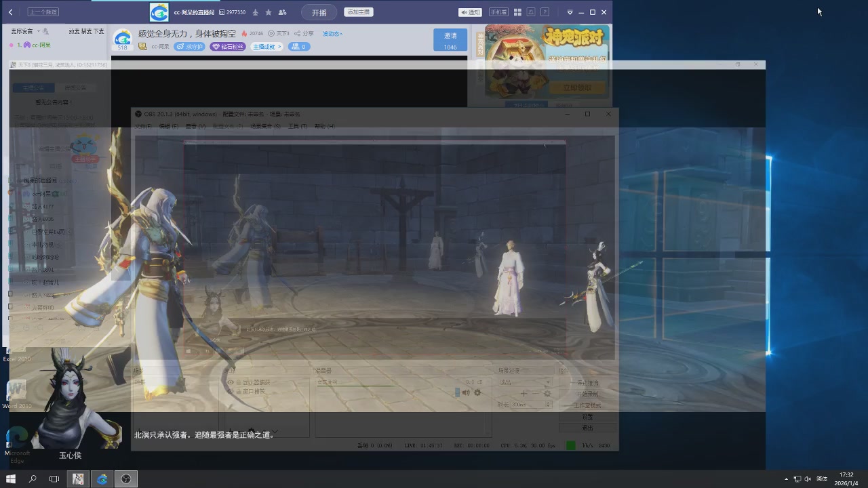Open OBS 工具(T) menu

point(297,127)
